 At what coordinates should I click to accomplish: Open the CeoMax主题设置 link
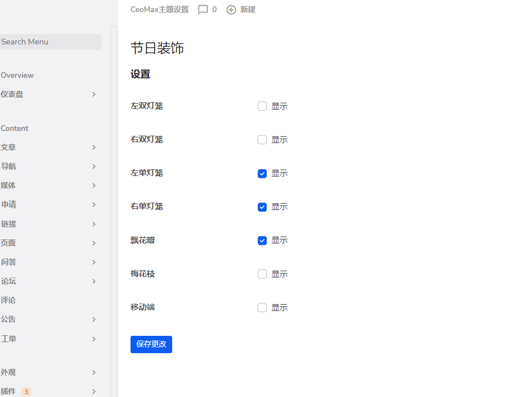tap(159, 10)
